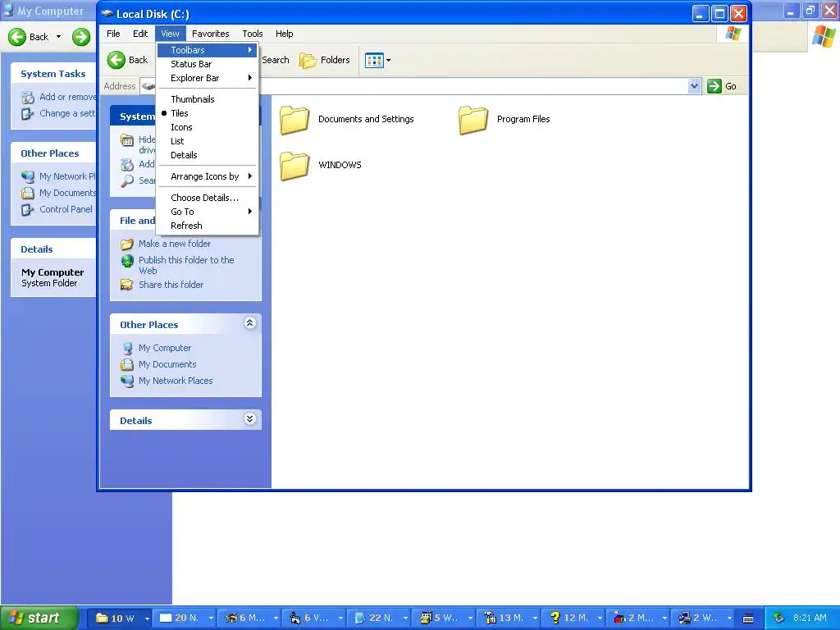The image size is (840, 630).
Task: Open the 10 W taskbar group
Action: [119, 619]
